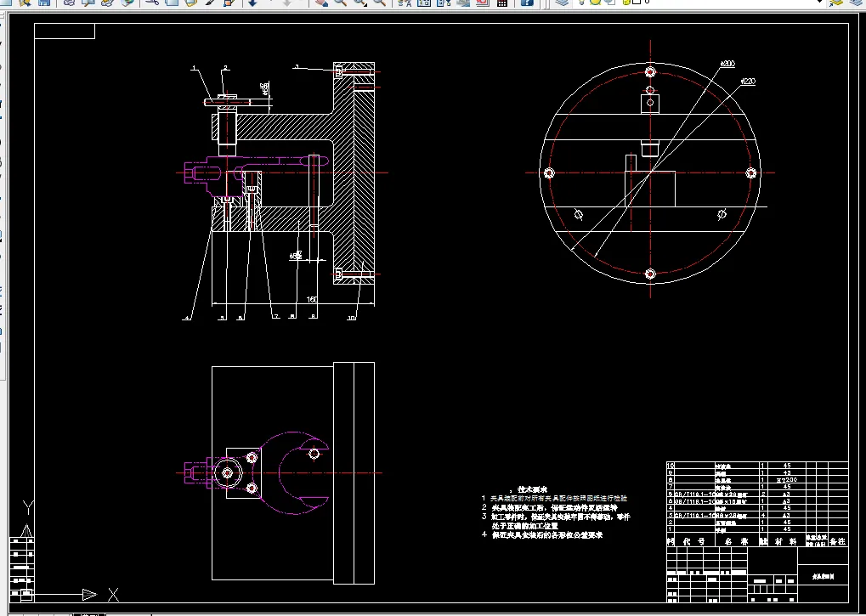Open the Layer Properties Manager icon
Image resolution: width=866 pixels, height=616 pixels.
(x=561, y=3)
